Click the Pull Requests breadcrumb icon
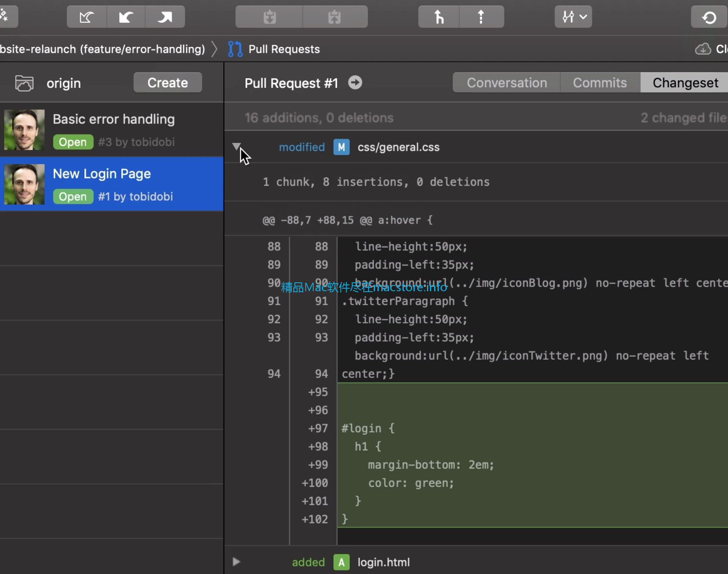 point(235,49)
